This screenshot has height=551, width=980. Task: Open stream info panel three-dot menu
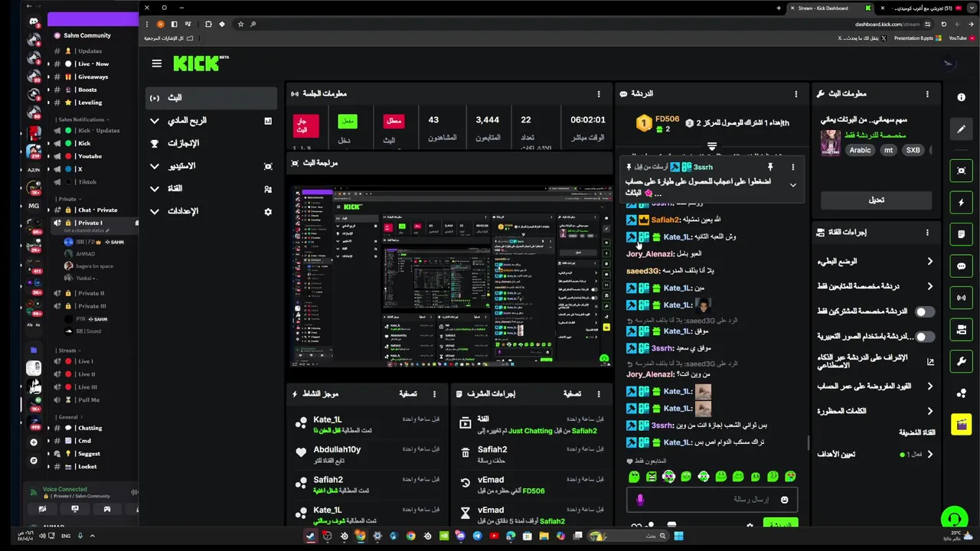(x=927, y=93)
